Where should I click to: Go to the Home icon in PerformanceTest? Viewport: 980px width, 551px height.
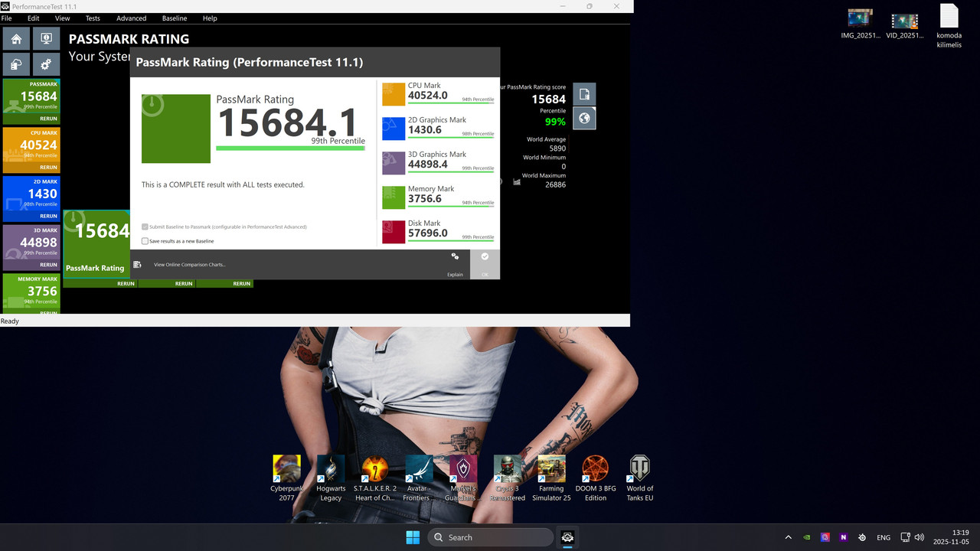[16, 39]
